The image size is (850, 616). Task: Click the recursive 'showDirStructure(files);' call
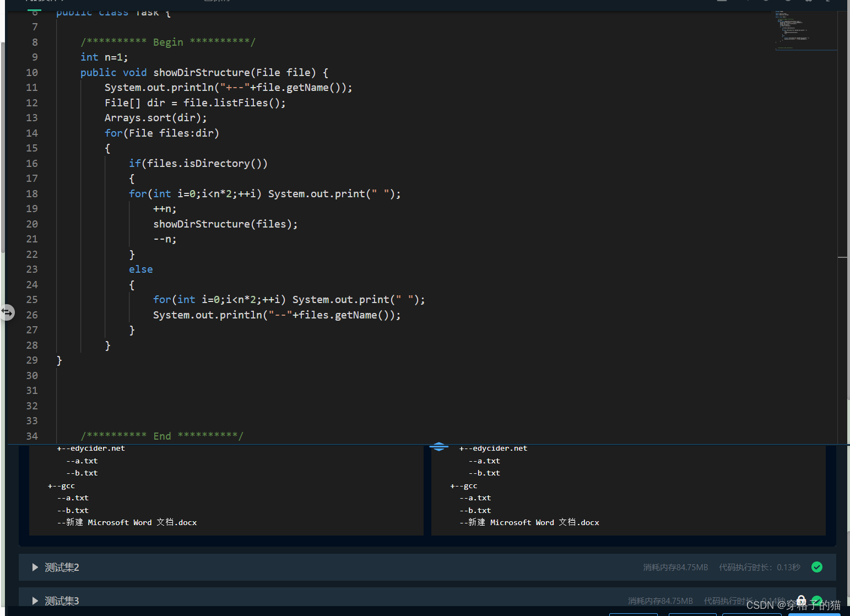(225, 224)
